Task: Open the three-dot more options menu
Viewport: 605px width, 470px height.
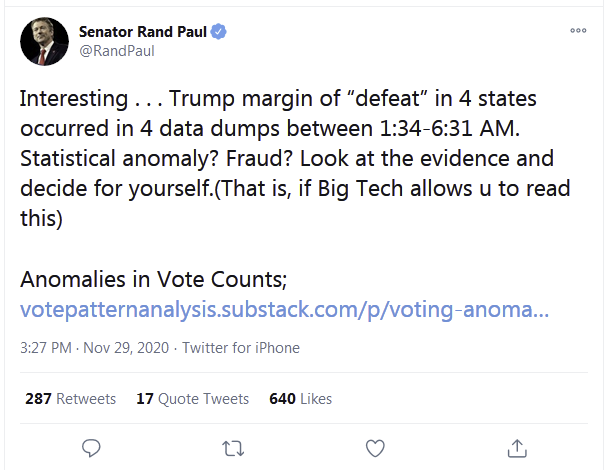Action: (x=578, y=30)
